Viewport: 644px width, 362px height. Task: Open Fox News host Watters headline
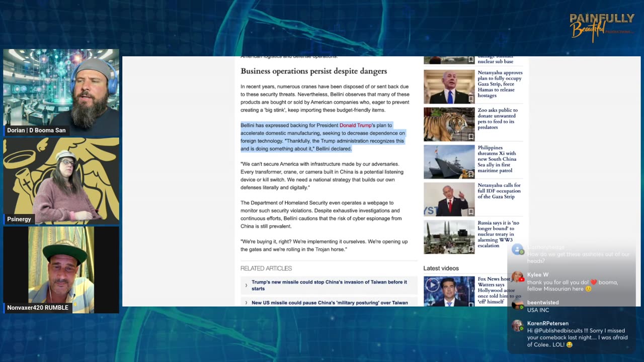tap(500, 290)
